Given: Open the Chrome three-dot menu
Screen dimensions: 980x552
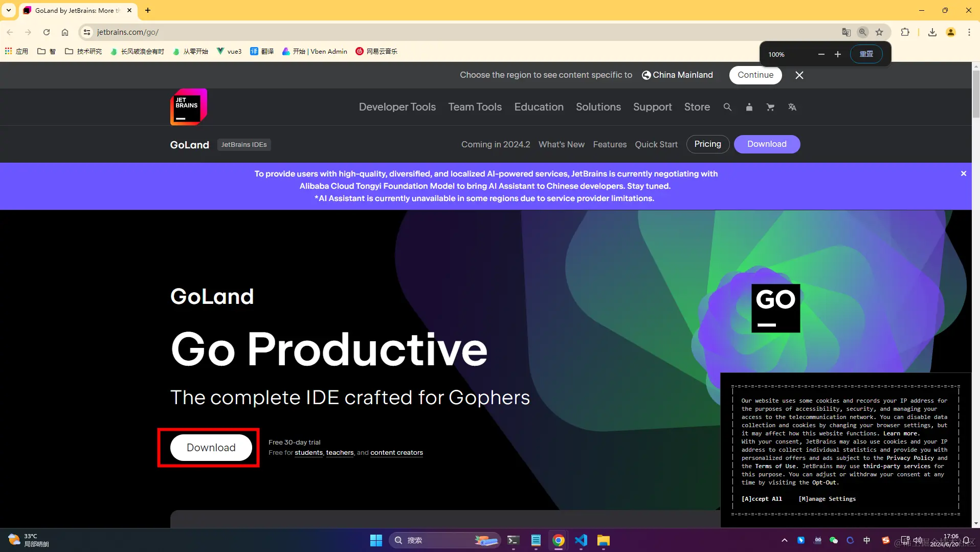Looking at the screenshot, I should tap(969, 32).
